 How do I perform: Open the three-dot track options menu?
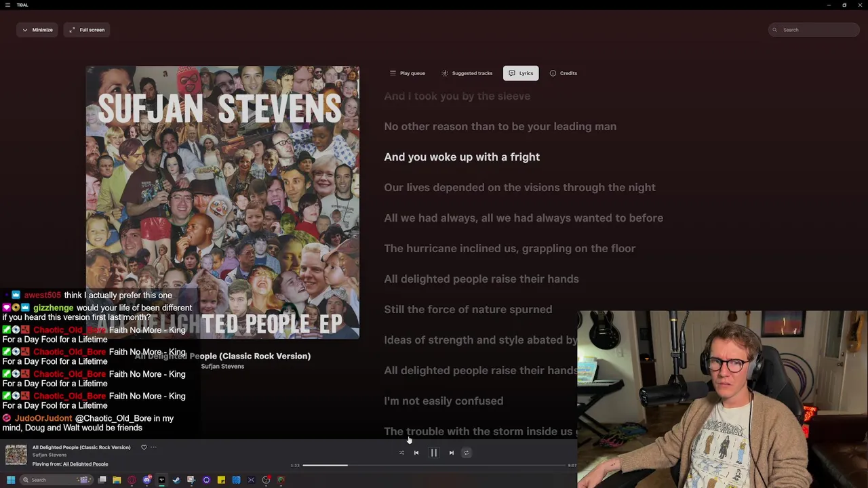click(153, 447)
